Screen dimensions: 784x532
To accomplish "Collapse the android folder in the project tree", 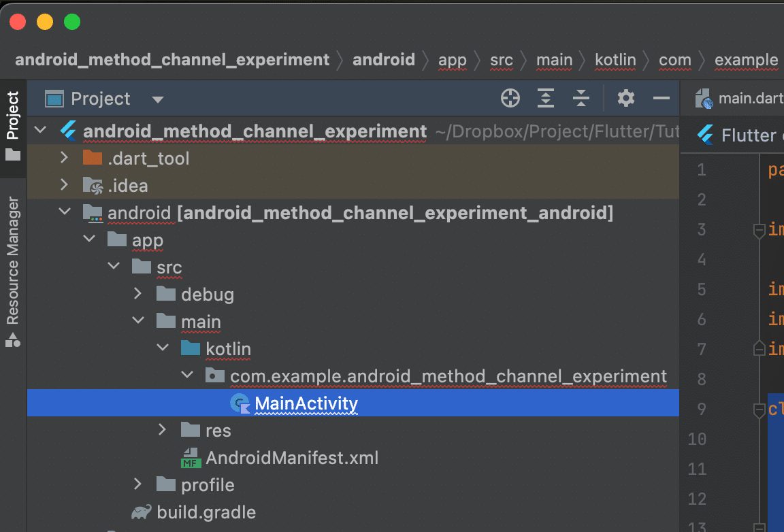I will (x=65, y=212).
